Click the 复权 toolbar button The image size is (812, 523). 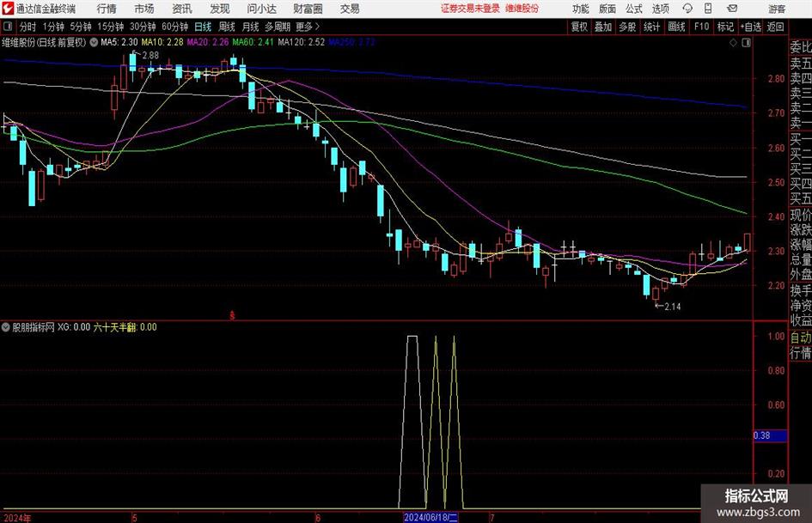coord(579,27)
